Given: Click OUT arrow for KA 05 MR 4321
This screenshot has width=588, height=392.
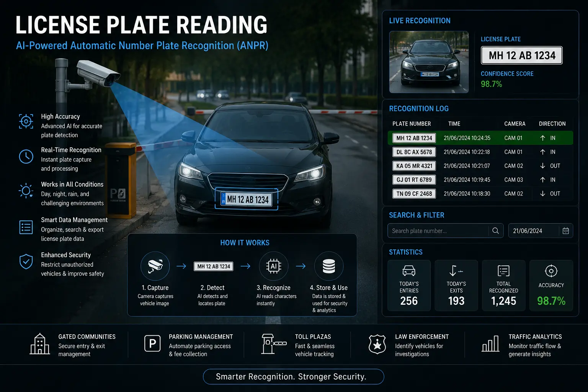Looking at the screenshot, I should 542,166.
